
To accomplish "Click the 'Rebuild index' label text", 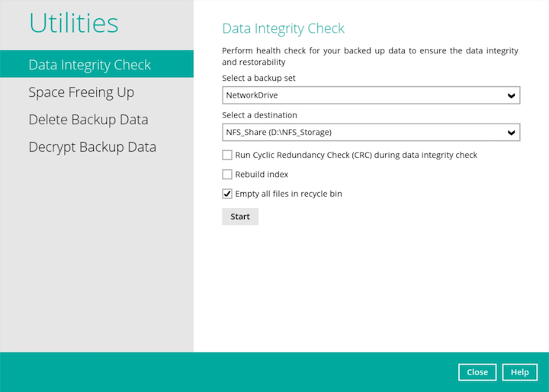I will click(262, 175).
